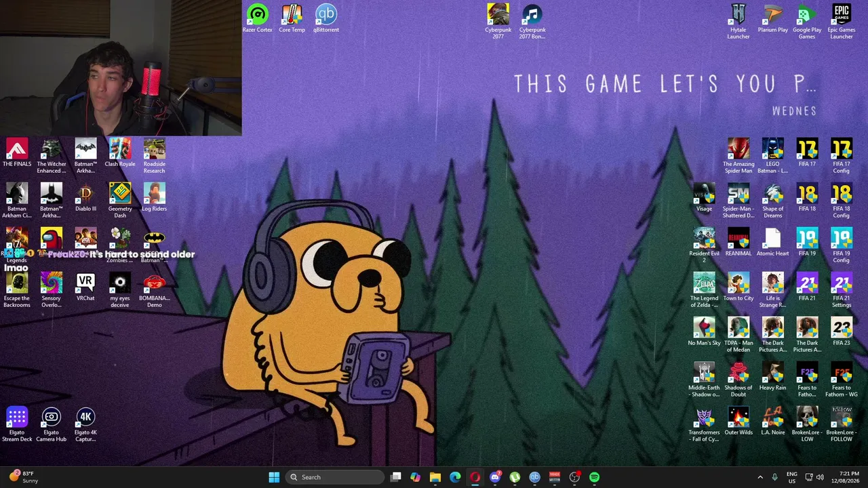Select the FIFA 21 Settings shortcut

tap(842, 290)
